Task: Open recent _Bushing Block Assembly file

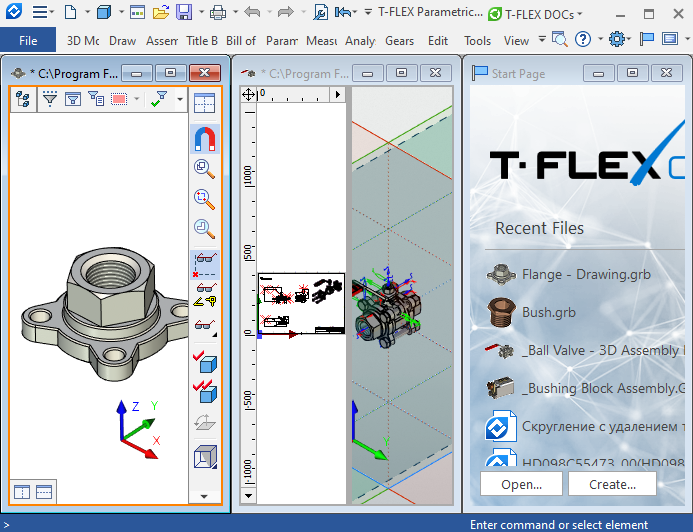Action: point(586,388)
